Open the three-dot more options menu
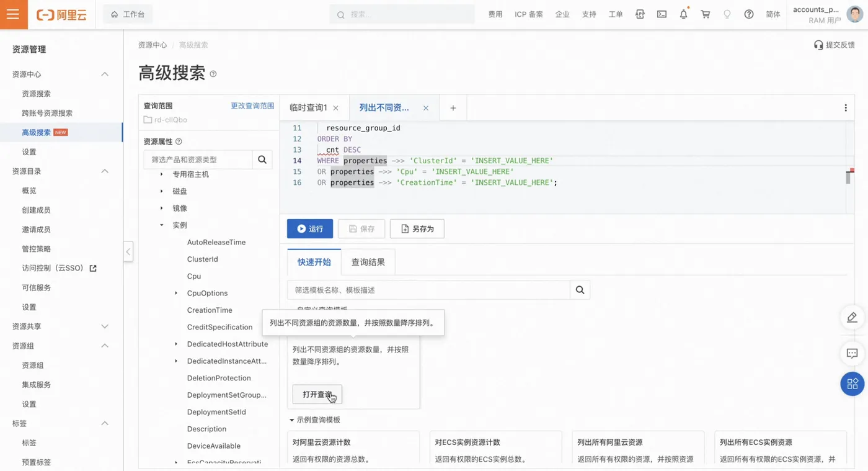The height and width of the screenshot is (471, 868). point(846,108)
